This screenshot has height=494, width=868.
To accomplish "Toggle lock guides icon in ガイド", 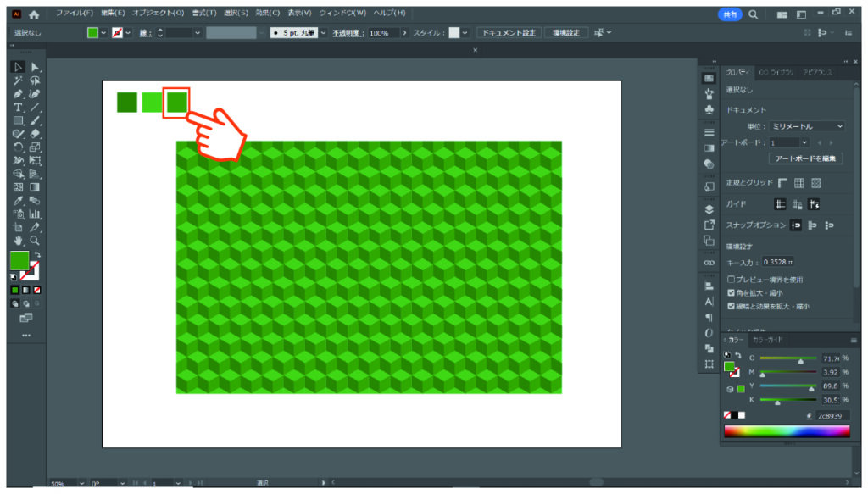I will 797,205.
